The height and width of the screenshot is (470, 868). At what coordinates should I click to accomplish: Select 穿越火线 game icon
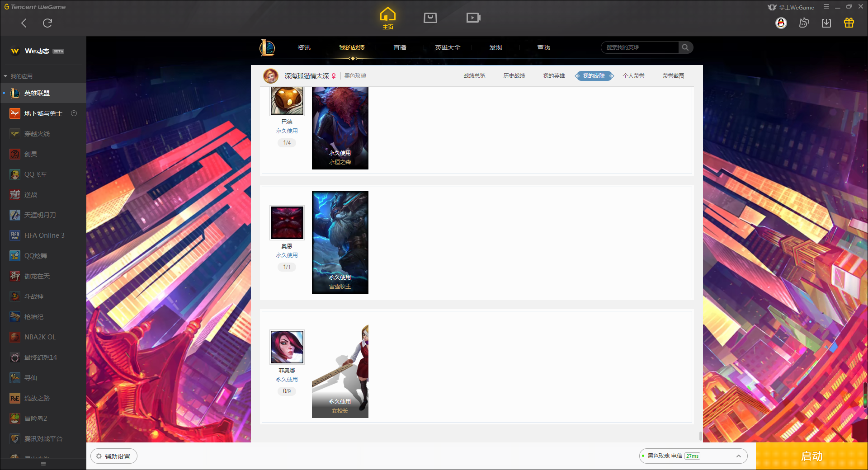[15, 134]
